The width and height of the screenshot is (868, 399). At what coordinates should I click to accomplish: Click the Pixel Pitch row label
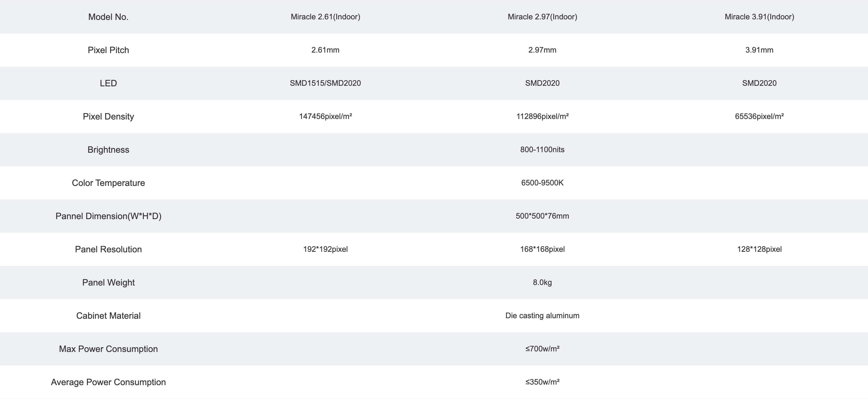point(108,50)
